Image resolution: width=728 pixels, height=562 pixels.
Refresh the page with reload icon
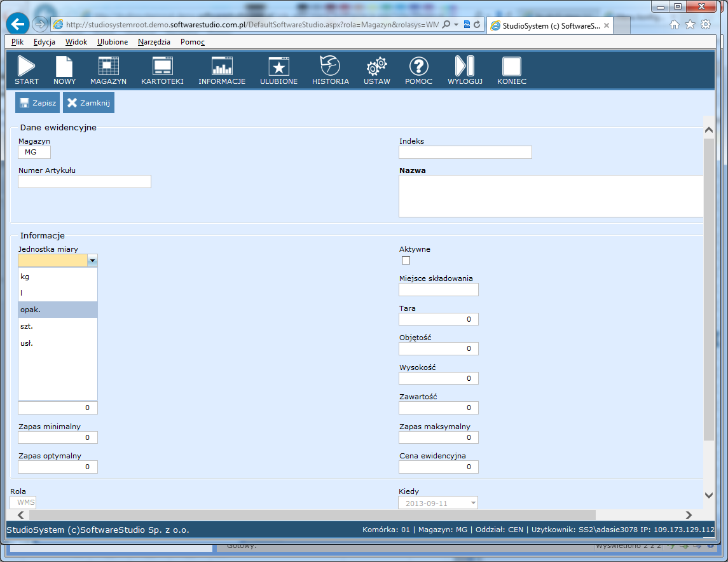(477, 24)
